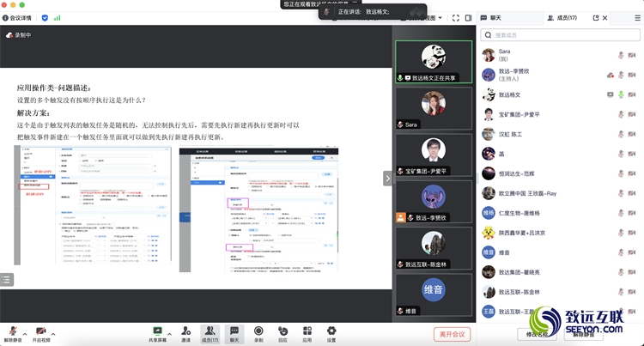Click the 共享屏幕 share screen icon

point(158,331)
